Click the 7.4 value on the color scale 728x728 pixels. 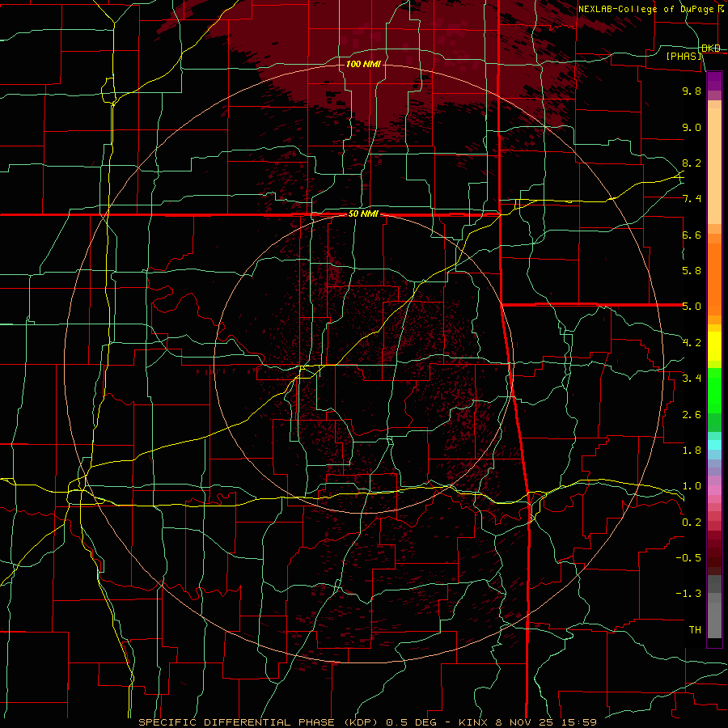(692, 199)
